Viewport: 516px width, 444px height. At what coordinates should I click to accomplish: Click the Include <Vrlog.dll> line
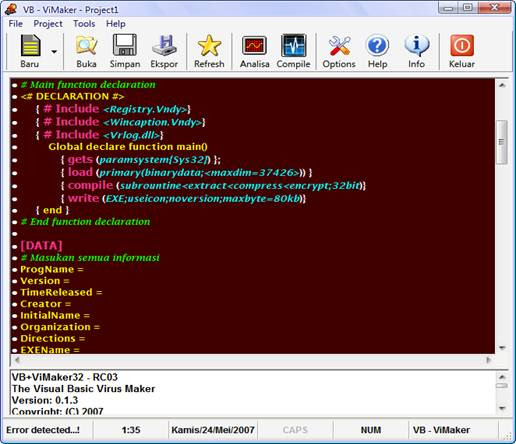[x=99, y=135]
